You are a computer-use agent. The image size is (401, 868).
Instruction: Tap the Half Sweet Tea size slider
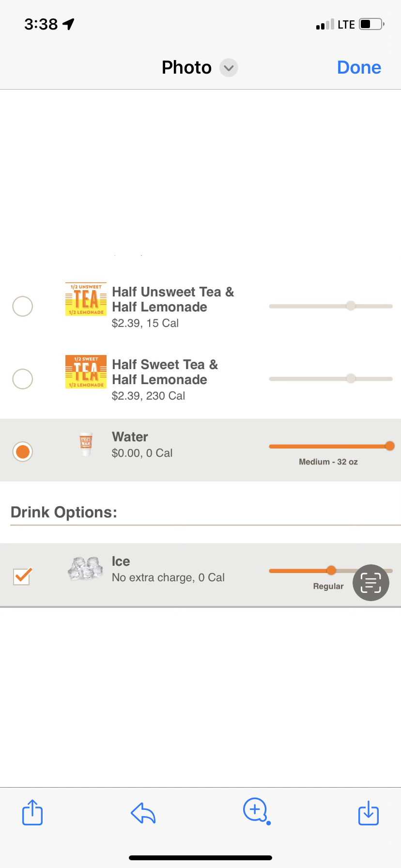click(x=351, y=378)
